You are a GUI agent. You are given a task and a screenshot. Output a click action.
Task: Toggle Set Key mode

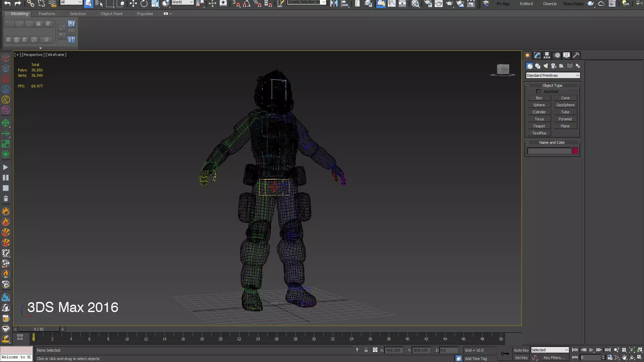[521, 358]
